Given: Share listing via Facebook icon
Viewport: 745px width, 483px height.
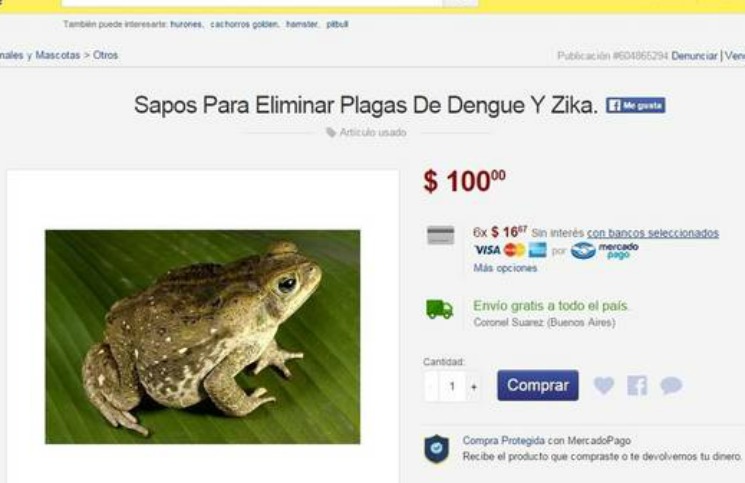Looking at the screenshot, I should tap(637, 385).
